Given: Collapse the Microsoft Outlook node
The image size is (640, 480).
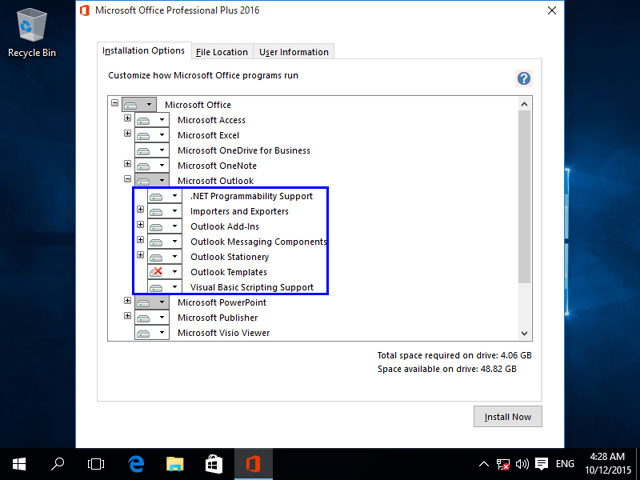Looking at the screenshot, I should pos(127,179).
